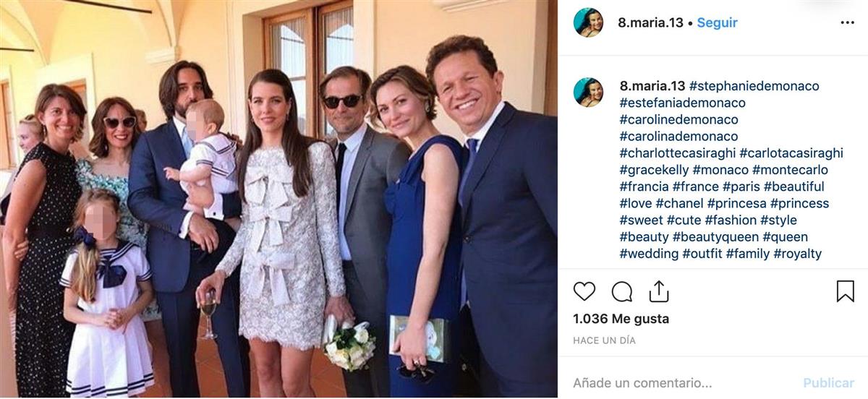Like the post with heart icon

(584, 291)
